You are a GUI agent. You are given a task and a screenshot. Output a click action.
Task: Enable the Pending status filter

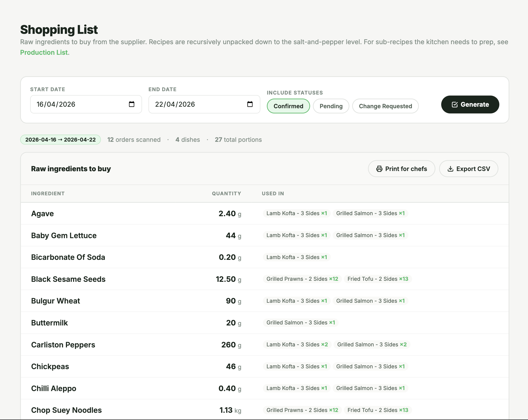pyautogui.click(x=331, y=106)
